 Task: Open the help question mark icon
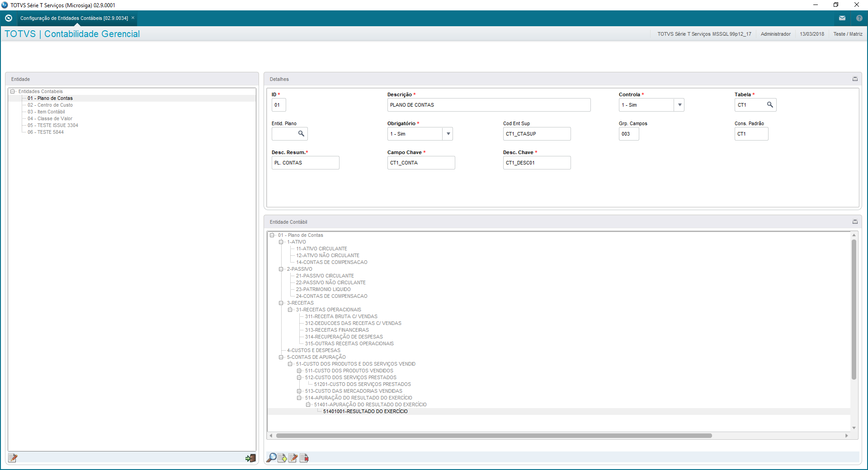click(859, 18)
